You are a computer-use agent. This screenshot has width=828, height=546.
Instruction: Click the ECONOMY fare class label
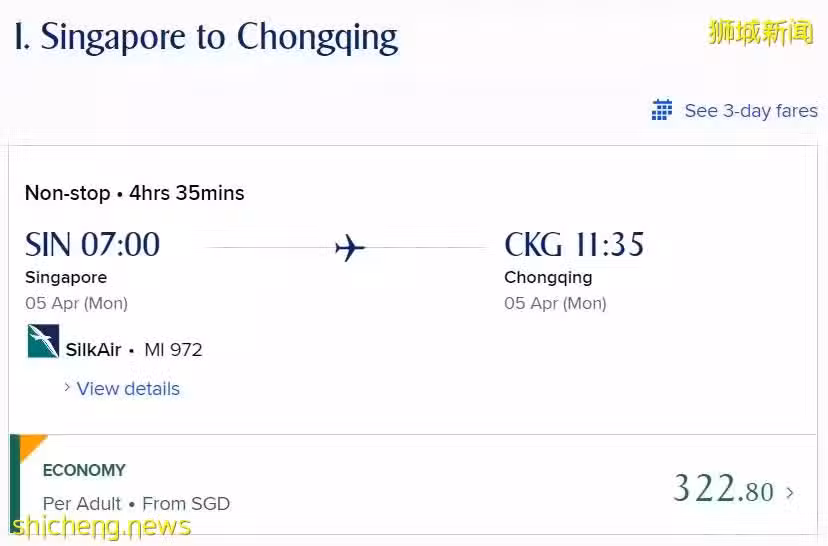(84, 470)
